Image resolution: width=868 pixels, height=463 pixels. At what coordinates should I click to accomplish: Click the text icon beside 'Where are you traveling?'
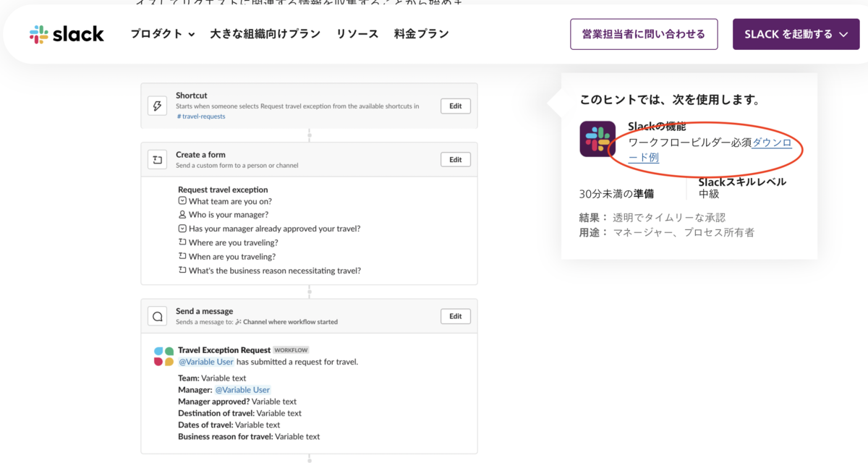click(182, 242)
